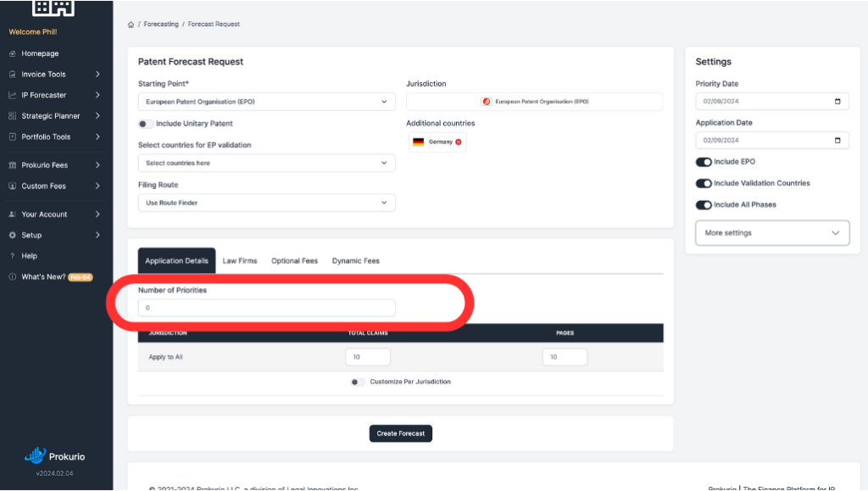Viewport: 868px width, 491px height.
Task: Switch to the Dynamic Fees tab
Action: click(x=356, y=260)
